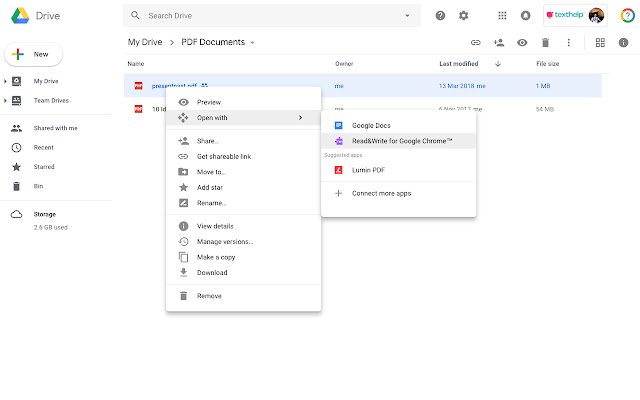Click My Drive in the breadcrumb

(x=145, y=42)
